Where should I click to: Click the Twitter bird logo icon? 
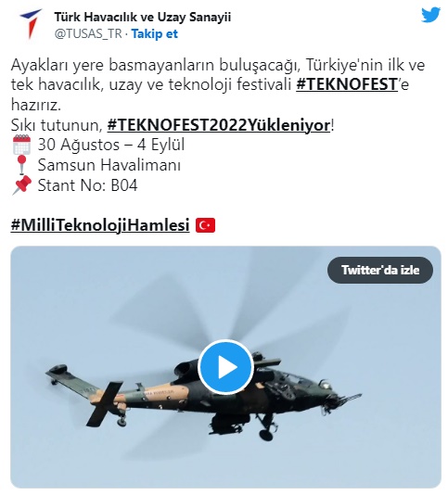tap(431, 15)
